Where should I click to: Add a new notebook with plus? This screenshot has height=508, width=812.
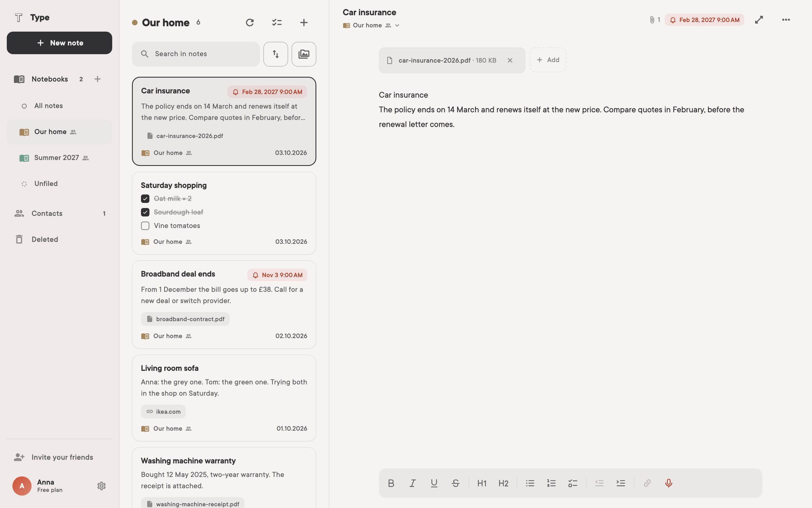(x=97, y=79)
